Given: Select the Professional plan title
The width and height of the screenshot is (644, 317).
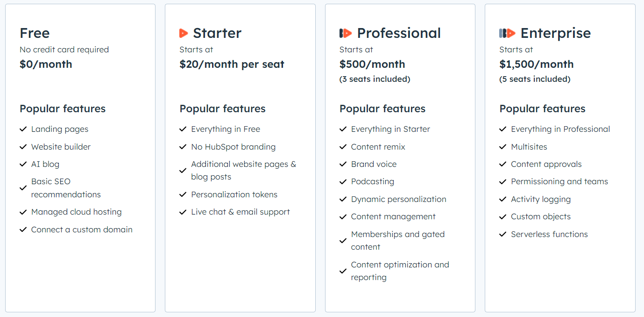Looking at the screenshot, I should coord(399,33).
